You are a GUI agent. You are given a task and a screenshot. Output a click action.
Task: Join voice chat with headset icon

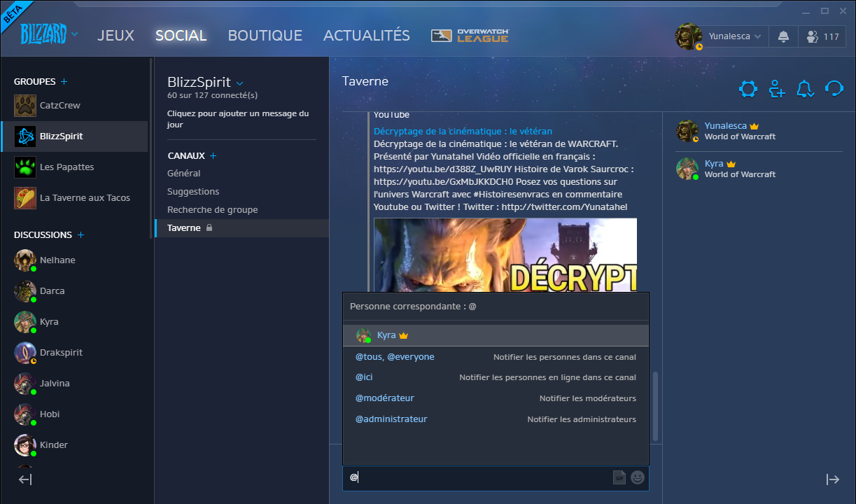point(834,89)
